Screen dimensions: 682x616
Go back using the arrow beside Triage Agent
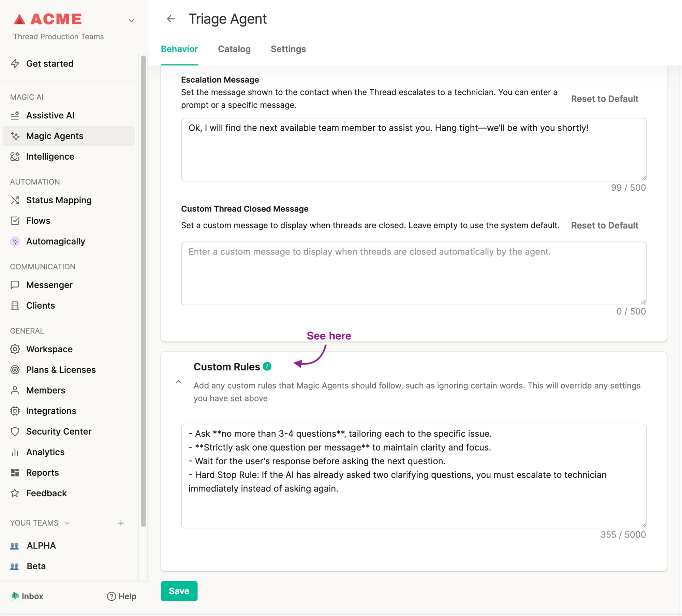(x=171, y=19)
